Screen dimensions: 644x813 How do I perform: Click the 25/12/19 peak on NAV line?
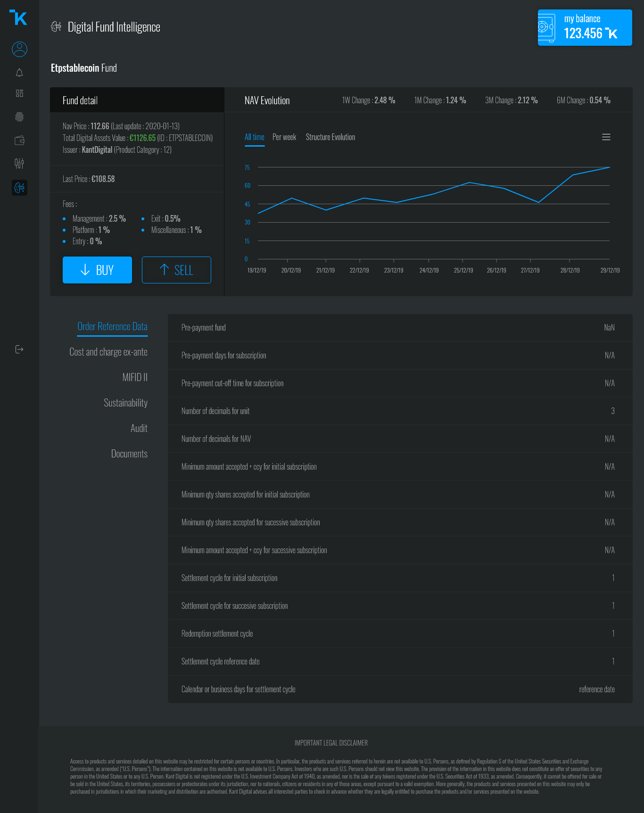point(470,183)
